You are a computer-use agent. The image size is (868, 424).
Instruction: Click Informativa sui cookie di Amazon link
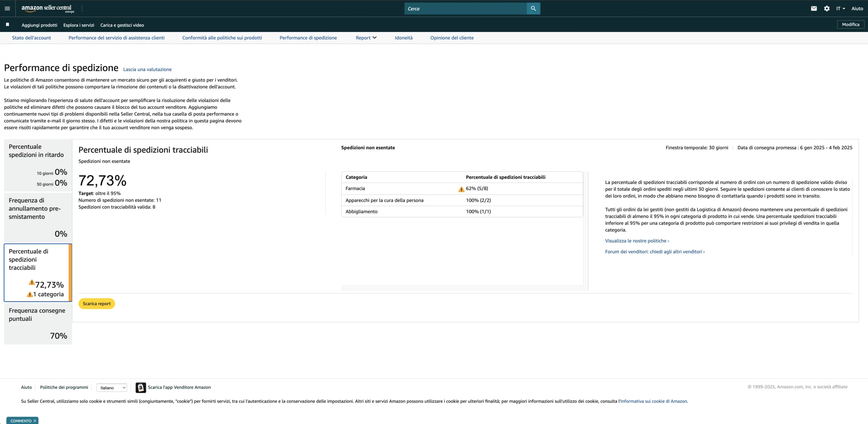pyautogui.click(x=653, y=401)
